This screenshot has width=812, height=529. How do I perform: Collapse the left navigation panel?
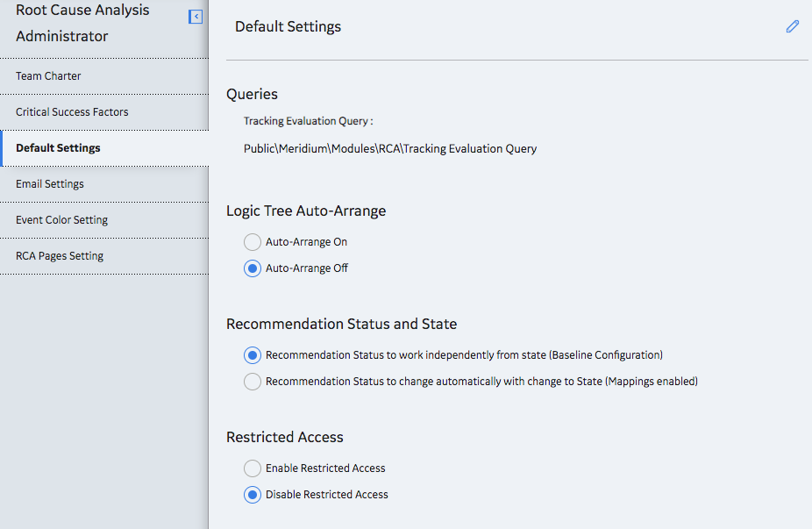click(196, 17)
